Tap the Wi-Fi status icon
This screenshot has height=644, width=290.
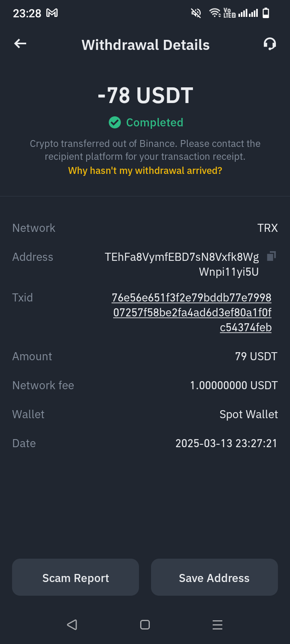215,13
